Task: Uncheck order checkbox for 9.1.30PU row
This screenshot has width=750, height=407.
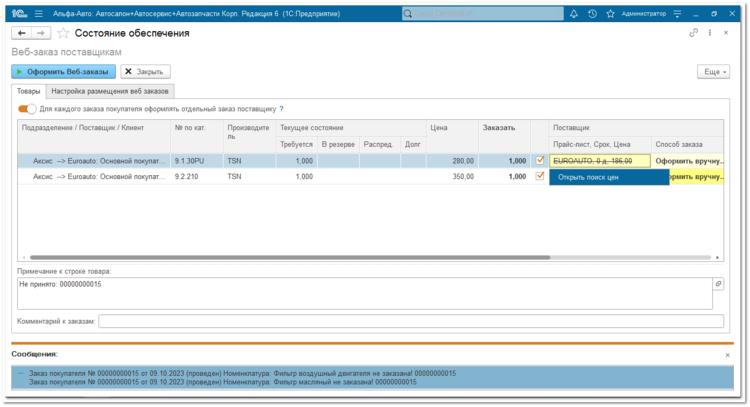Action: point(540,160)
